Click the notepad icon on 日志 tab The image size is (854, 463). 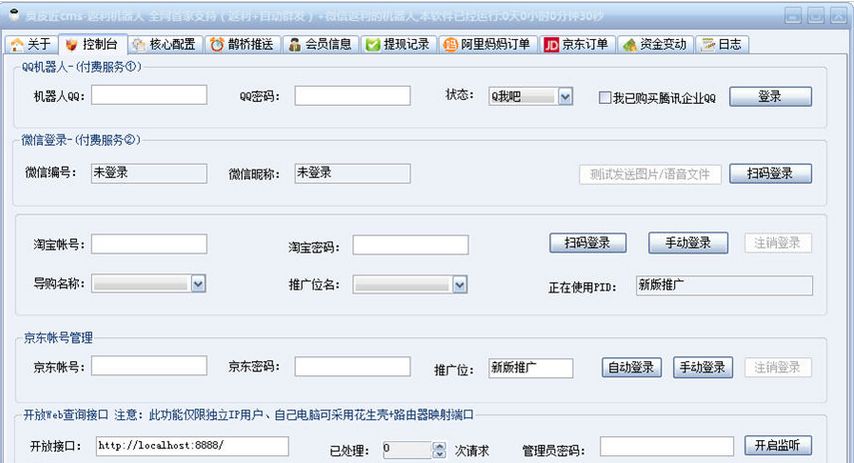tap(708, 45)
